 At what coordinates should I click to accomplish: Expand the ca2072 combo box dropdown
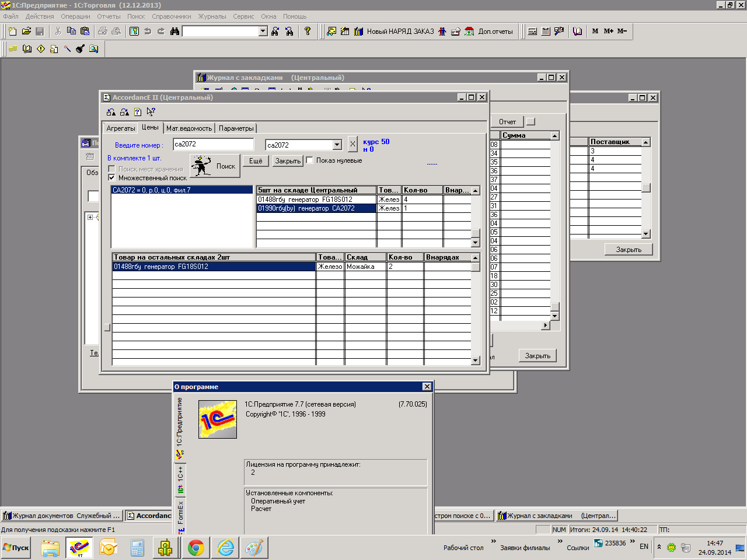click(337, 145)
